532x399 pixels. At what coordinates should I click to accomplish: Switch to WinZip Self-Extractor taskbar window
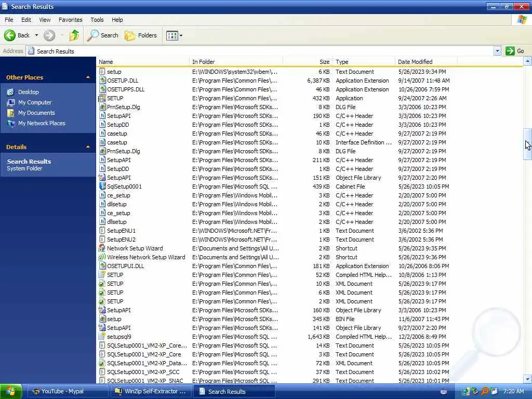click(x=151, y=391)
